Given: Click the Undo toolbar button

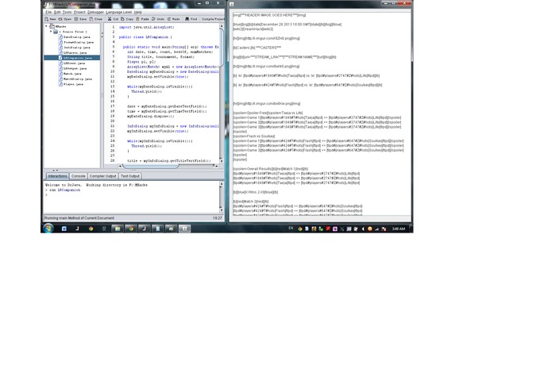Looking at the screenshot, I should pos(158,19).
